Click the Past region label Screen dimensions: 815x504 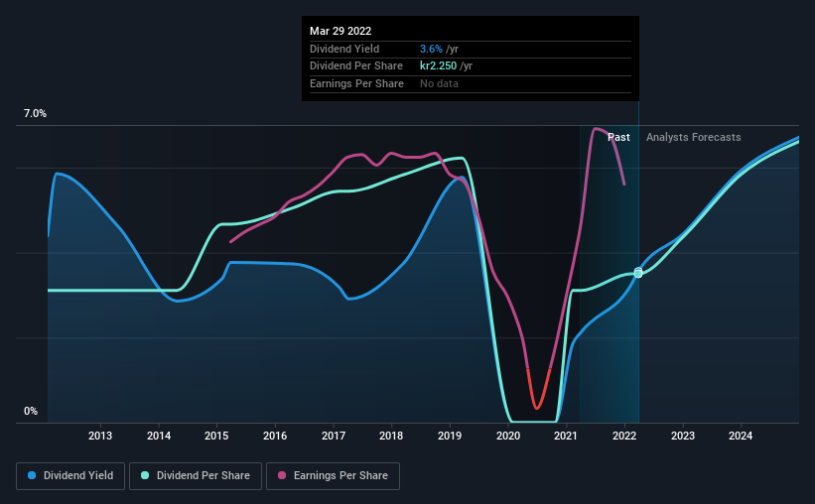618,137
